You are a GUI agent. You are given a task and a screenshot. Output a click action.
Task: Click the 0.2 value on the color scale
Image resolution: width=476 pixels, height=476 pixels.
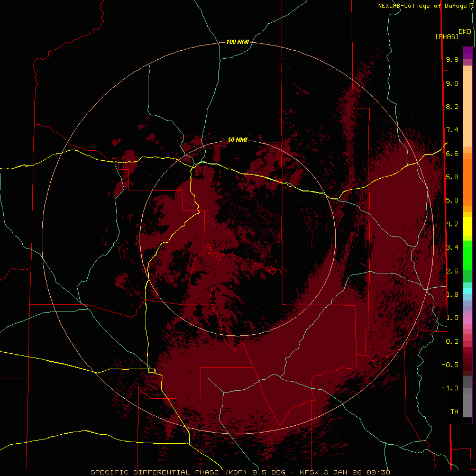(x=452, y=342)
